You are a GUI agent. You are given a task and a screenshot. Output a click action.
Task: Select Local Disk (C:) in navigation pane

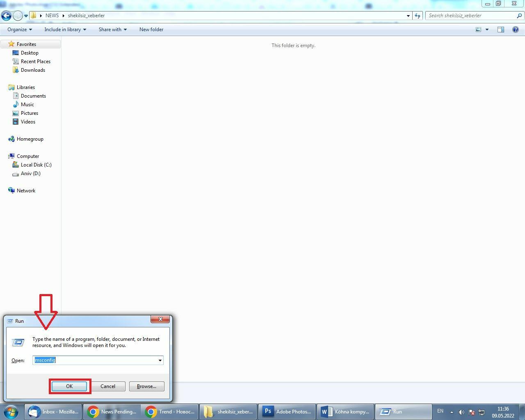[36, 165]
